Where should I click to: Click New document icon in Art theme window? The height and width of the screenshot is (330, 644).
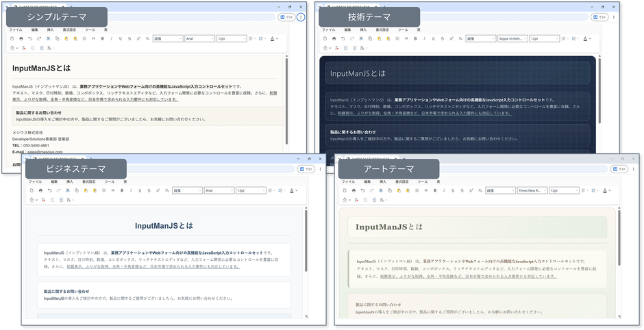pos(344,190)
